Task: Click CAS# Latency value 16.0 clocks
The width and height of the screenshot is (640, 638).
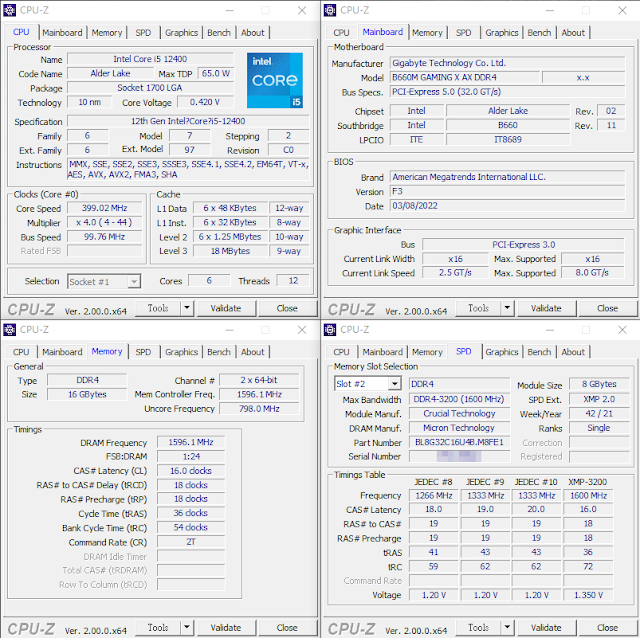Action: click(191, 471)
